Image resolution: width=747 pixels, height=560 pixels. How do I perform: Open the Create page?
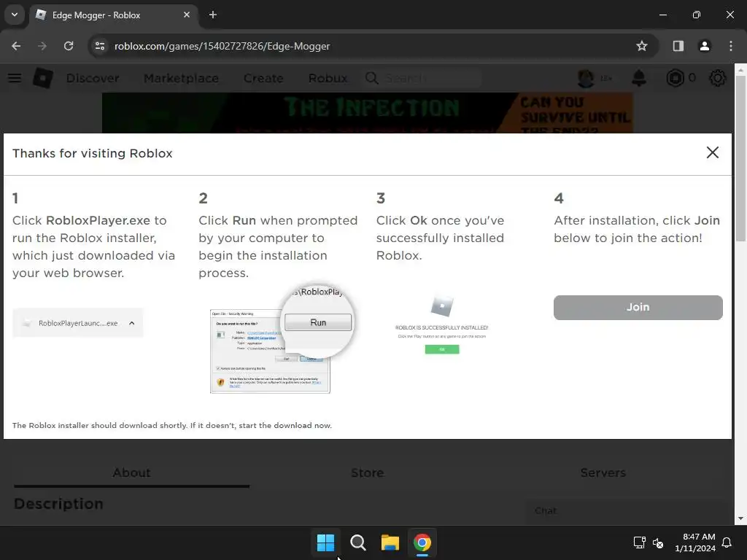click(x=263, y=78)
